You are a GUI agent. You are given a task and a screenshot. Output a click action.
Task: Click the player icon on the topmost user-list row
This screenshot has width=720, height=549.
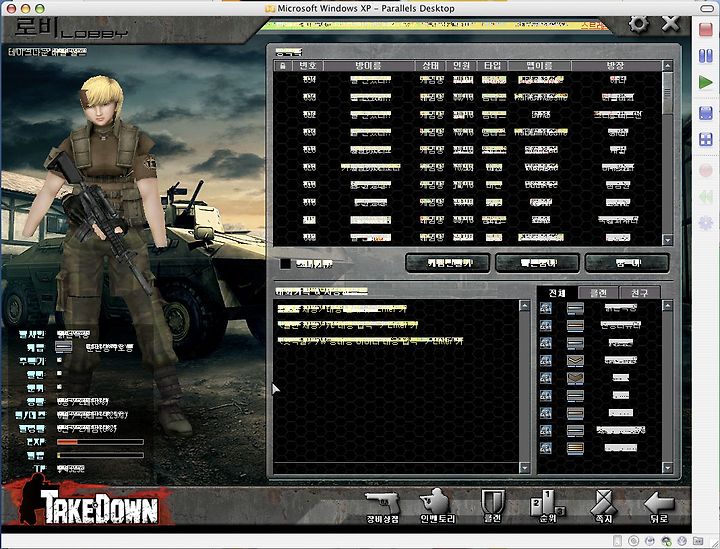[x=545, y=308]
